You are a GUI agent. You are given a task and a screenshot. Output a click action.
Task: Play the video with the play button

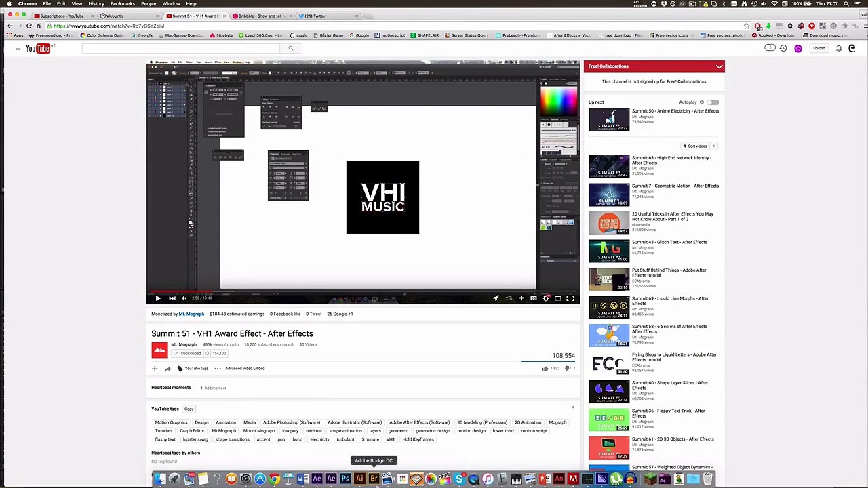pyautogui.click(x=157, y=298)
